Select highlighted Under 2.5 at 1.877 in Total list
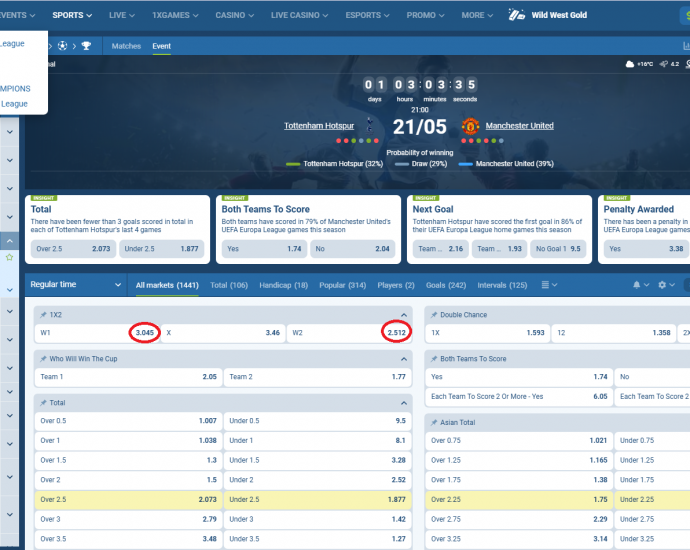The image size is (690, 550). tap(318, 499)
